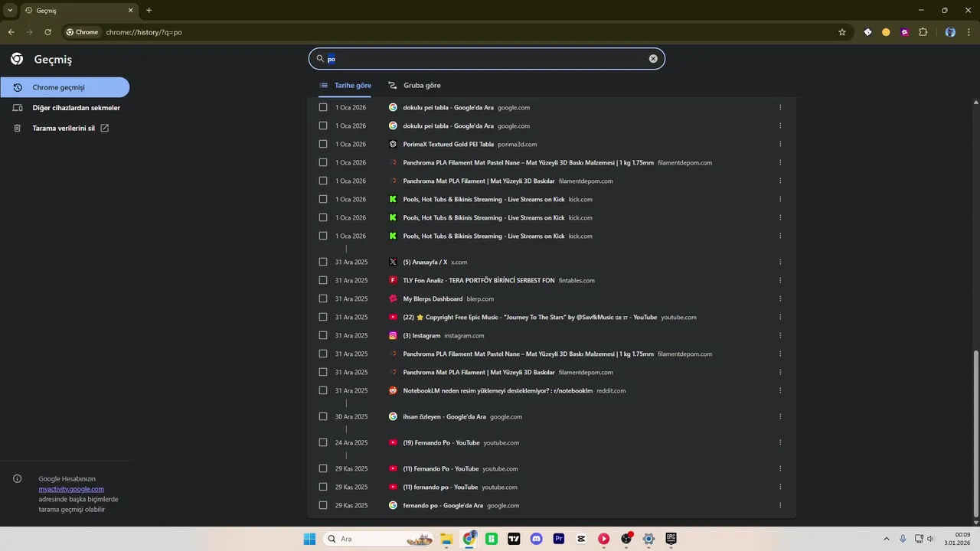Open CapCut from the taskbar
This screenshot has width=980, height=551.
tap(581, 539)
